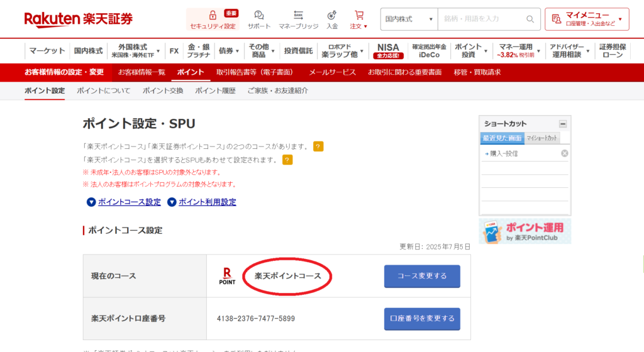Select ご家族・お友達紹介 sub-tab
This screenshot has width=644, height=352.
277,91
